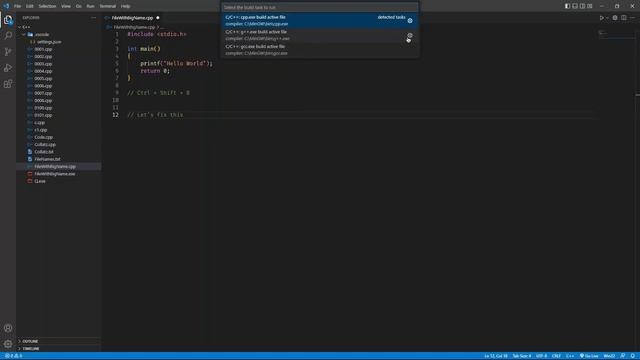Click Win32 configuration in status bar
The image size is (640, 360).
point(609,356)
